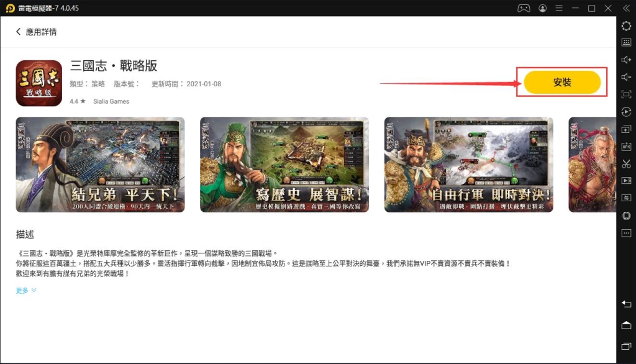Install an APK via sidebar APK icon
The height and width of the screenshot is (364, 636).
coord(626,147)
